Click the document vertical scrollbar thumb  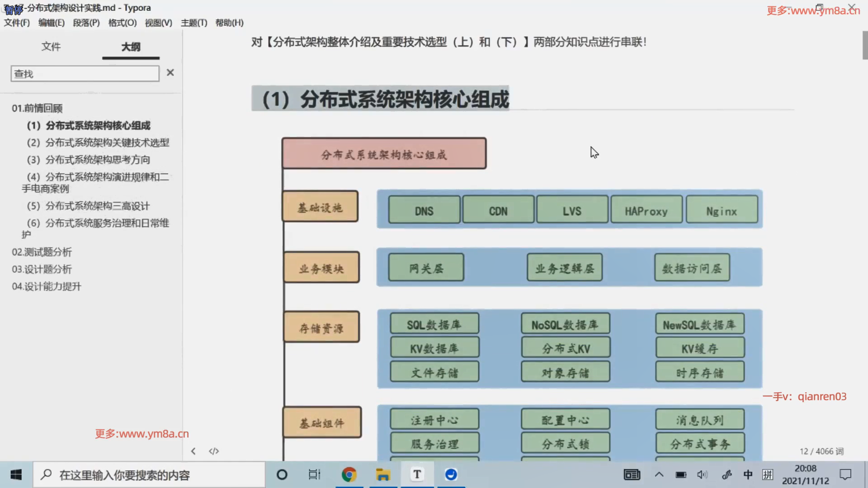[x=864, y=45]
